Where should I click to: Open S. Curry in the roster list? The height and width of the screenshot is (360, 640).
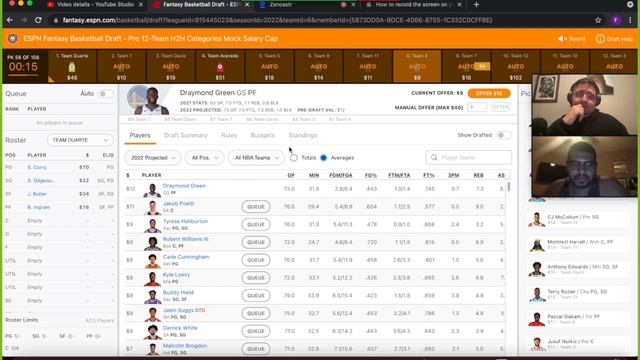[x=37, y=167]
